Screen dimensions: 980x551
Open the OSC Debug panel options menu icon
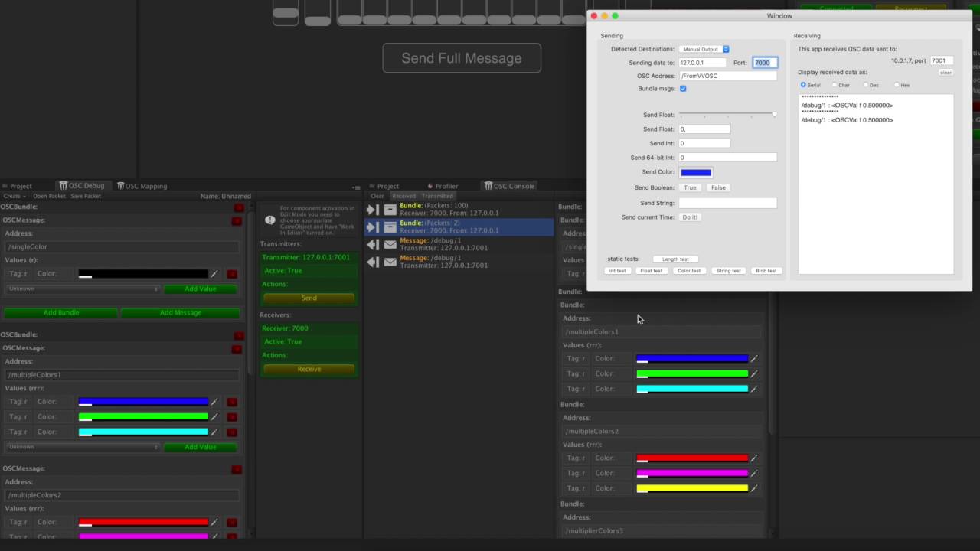[356, 187]
